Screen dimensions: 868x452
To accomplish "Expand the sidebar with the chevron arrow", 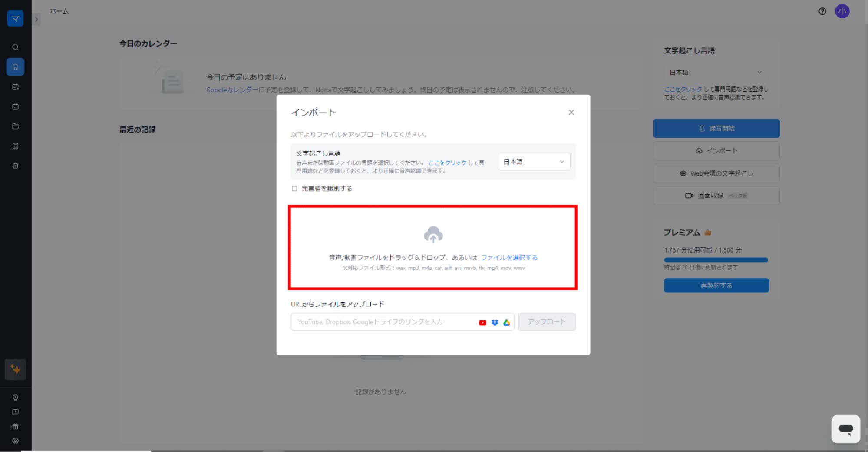I will (x=36, y=19).
